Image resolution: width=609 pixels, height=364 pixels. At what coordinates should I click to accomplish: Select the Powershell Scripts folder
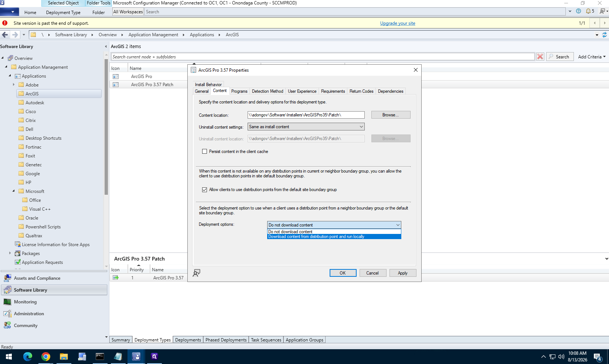point(43,227)
